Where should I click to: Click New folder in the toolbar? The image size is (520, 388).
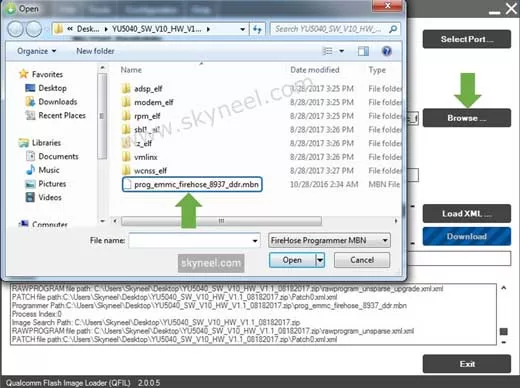coord(95,51)
